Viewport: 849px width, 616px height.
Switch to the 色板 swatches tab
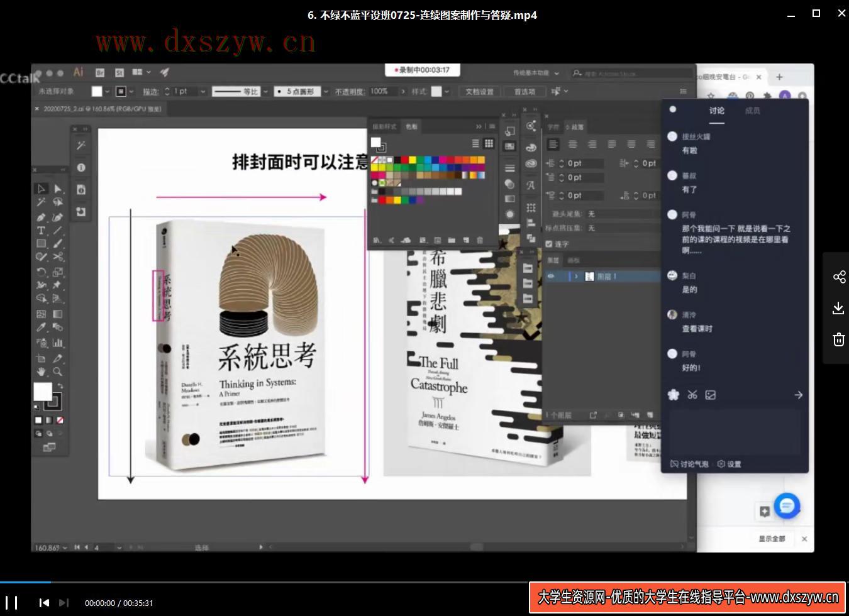pos(411,126)
